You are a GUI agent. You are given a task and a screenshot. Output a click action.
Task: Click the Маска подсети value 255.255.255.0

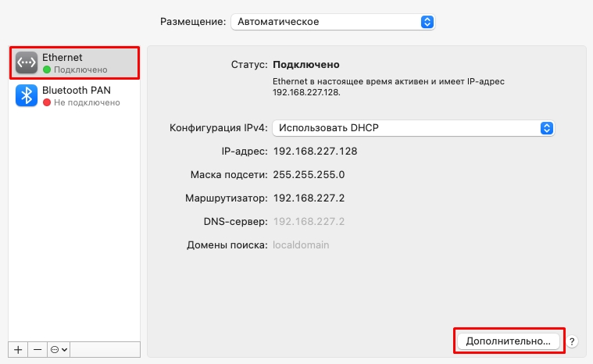point(309,175)
